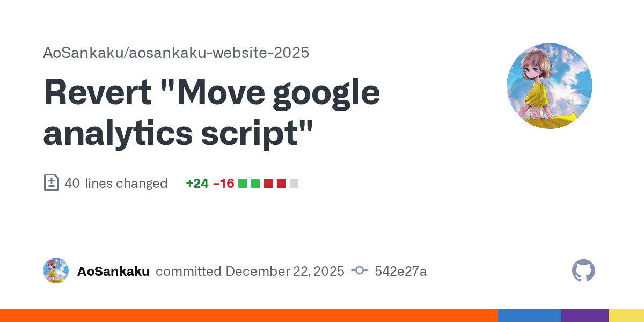Open the AoSankaku/aosankaku-website-2025 repository path

click(176, 53)
